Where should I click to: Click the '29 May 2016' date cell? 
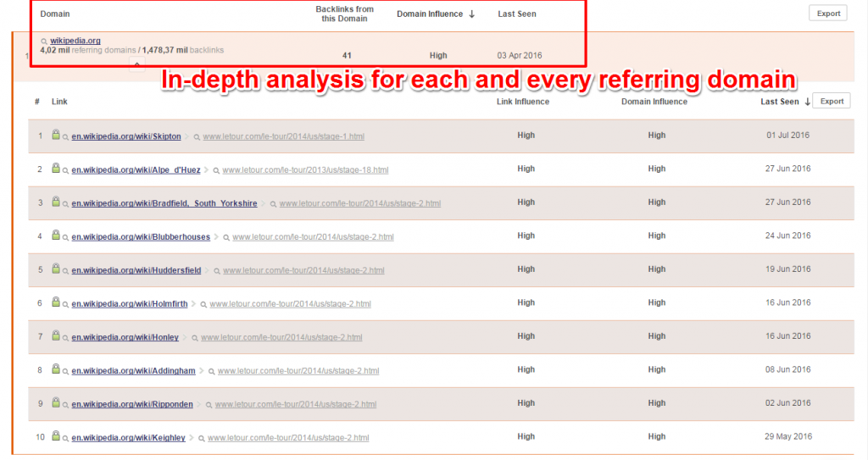788,436
